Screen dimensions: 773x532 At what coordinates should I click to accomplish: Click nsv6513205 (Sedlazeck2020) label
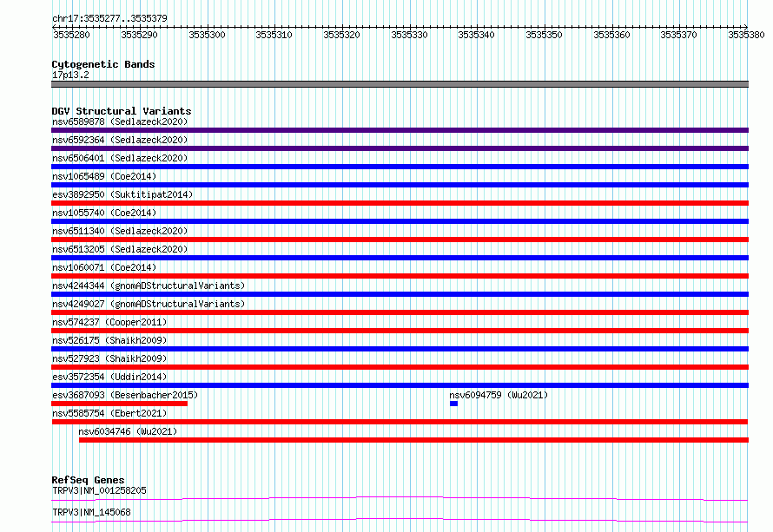[x=120, y=249]
